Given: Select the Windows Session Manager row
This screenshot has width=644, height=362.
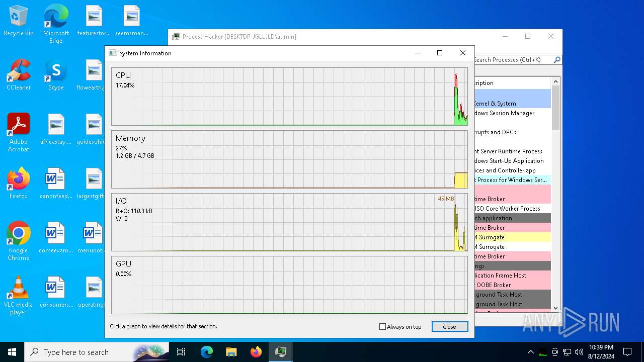Looking at the screenshot, I should [x=513, y=113].
